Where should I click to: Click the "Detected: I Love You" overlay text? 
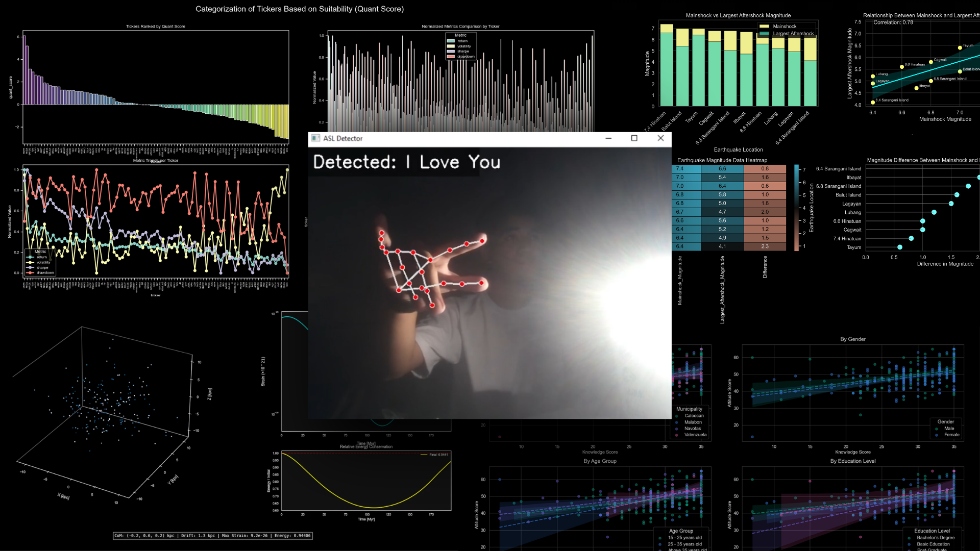[x=407, y=162]
